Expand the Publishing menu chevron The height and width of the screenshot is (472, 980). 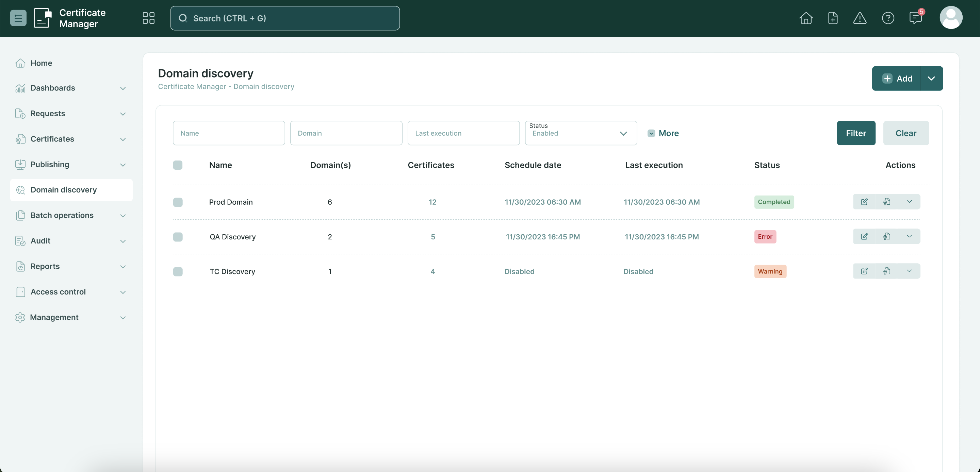click(x=123, y=165)
